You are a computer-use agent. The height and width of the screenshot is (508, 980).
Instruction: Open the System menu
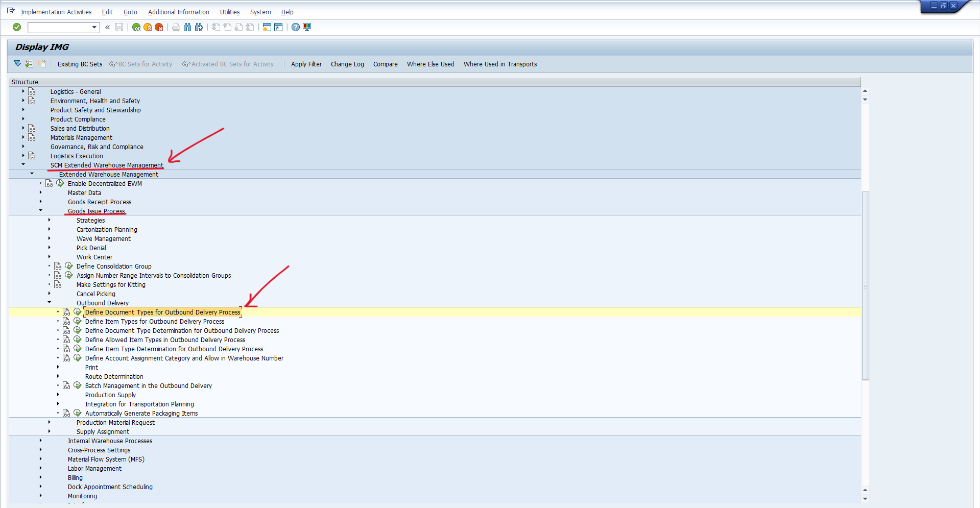point(260,12)
